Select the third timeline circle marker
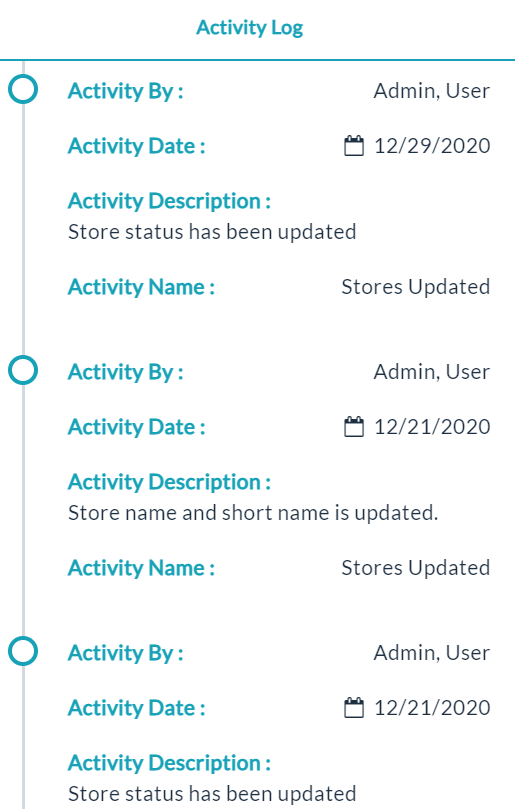 [x=23, y=651]
